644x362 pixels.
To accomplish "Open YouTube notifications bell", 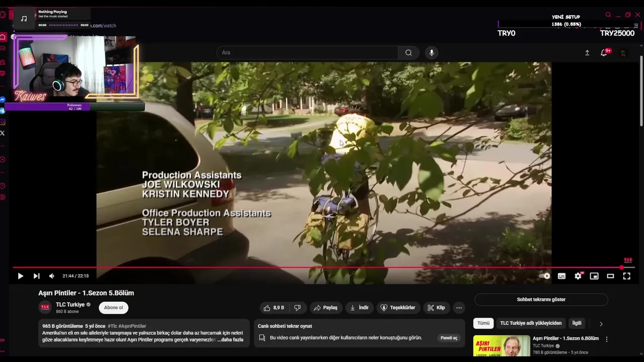I will pos(604,53).
